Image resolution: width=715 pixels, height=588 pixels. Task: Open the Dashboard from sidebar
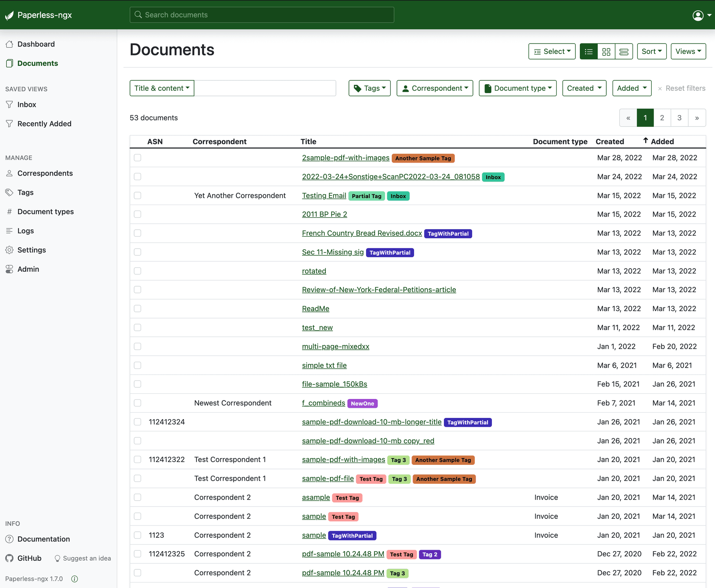(36, 44)
